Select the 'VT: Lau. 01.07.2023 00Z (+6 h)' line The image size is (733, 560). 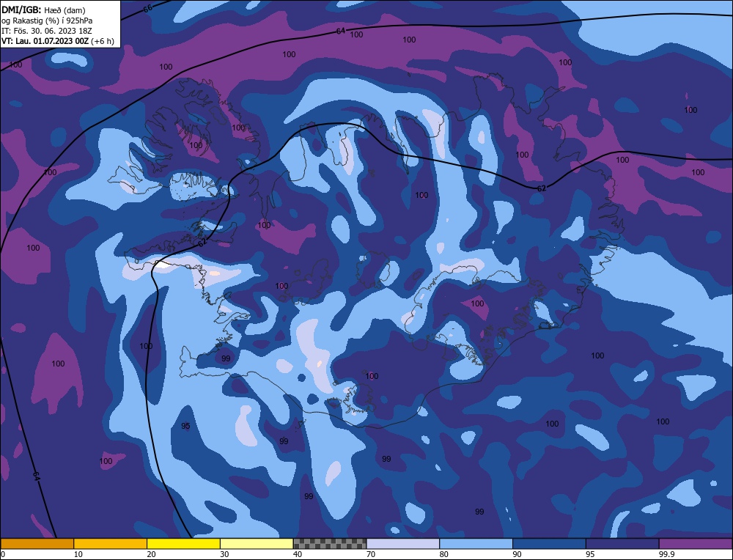58,40
